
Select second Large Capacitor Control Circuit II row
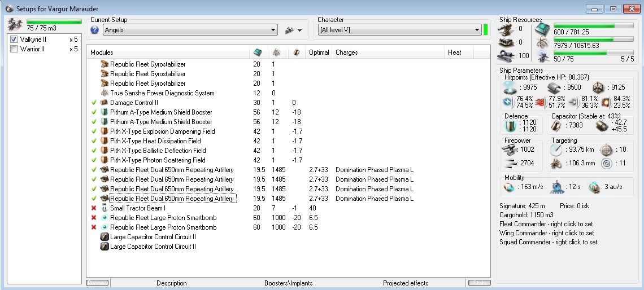(x=288, y=247)
